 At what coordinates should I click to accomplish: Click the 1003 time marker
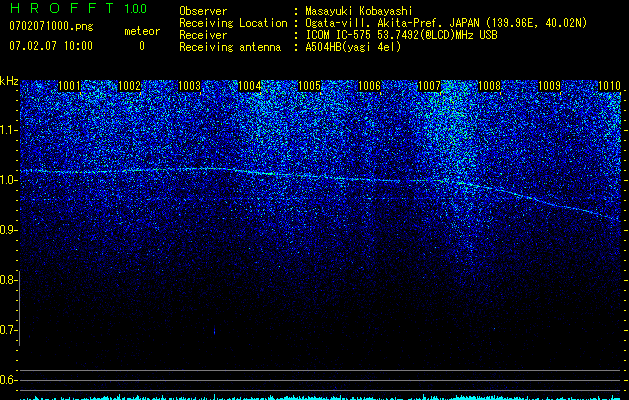point(189,86)
